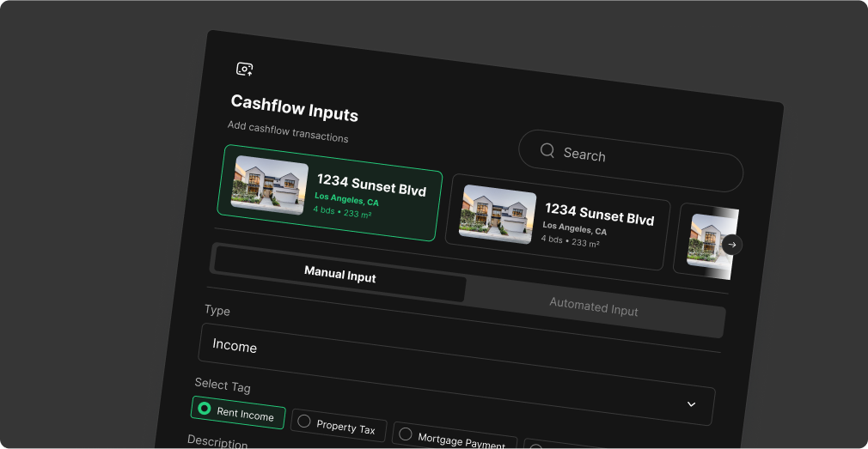
Task: Click the green Los Angeles, CA location text
Action: (x=346, y=199)
